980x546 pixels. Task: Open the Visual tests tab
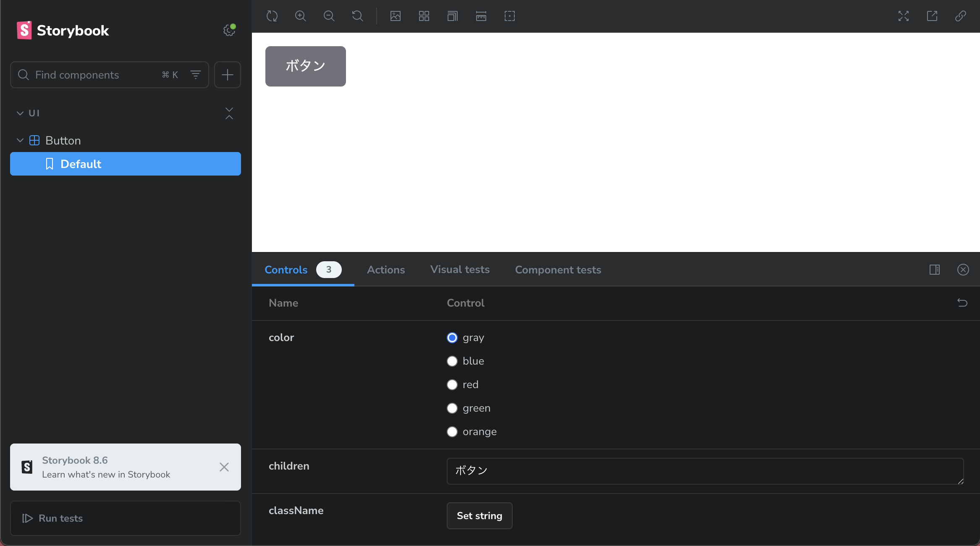[x=460, y=270]
